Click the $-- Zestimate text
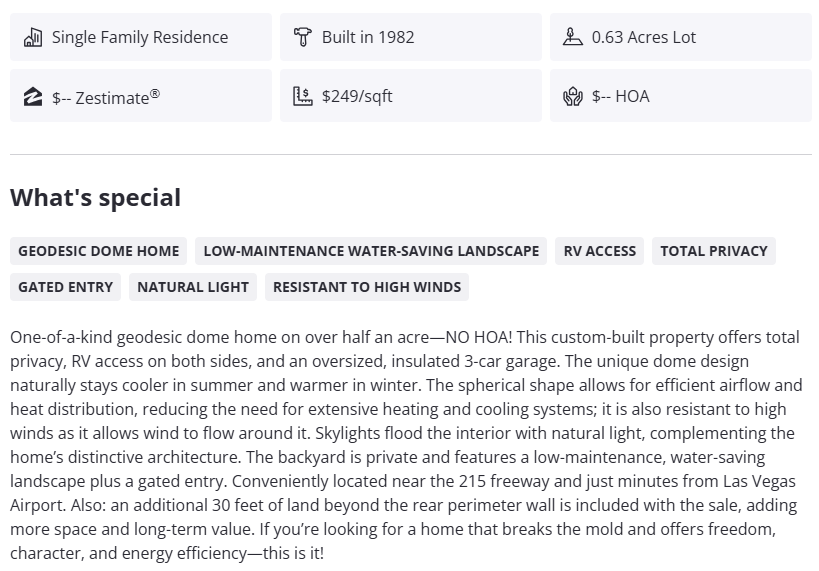 click(x=105, y=97)
